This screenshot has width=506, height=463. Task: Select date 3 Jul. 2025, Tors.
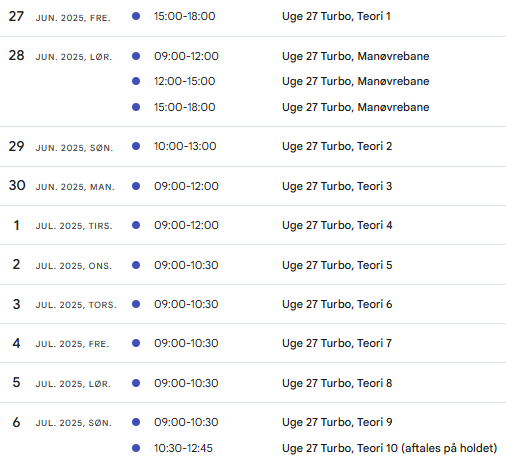(65, 304)
